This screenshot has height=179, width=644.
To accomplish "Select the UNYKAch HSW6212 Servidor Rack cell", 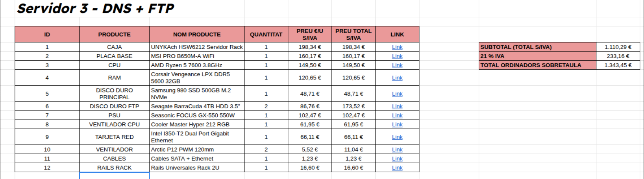I will click(197, 47).
